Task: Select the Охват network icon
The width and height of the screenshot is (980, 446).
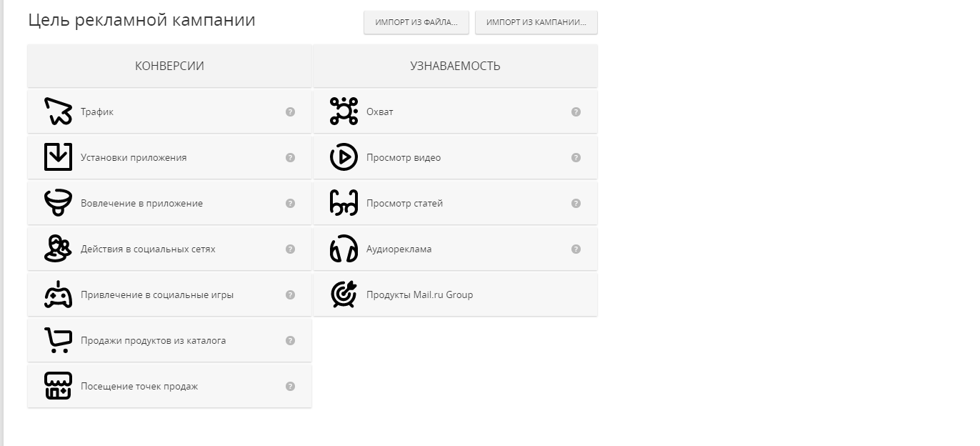Action: (344, 111)
